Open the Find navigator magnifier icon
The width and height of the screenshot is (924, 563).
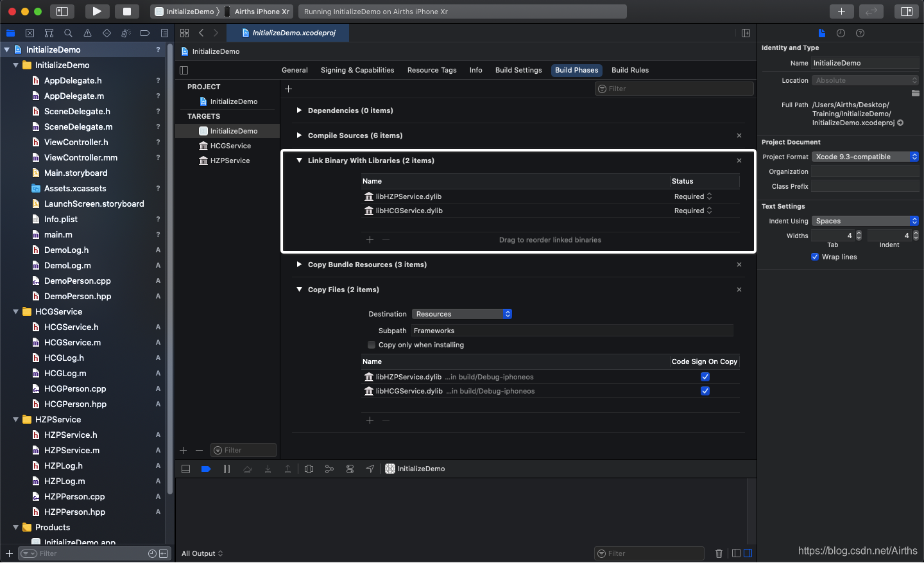click(68, 33)
